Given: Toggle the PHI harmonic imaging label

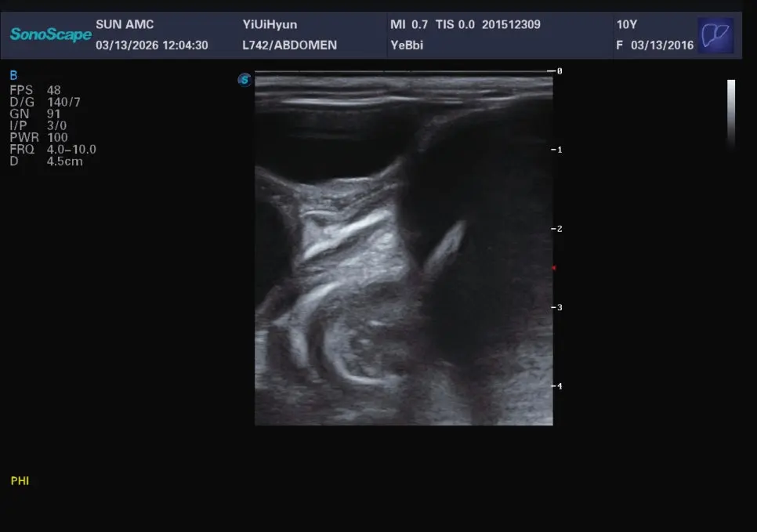Looking at the screenshot, I should point(20,481).
